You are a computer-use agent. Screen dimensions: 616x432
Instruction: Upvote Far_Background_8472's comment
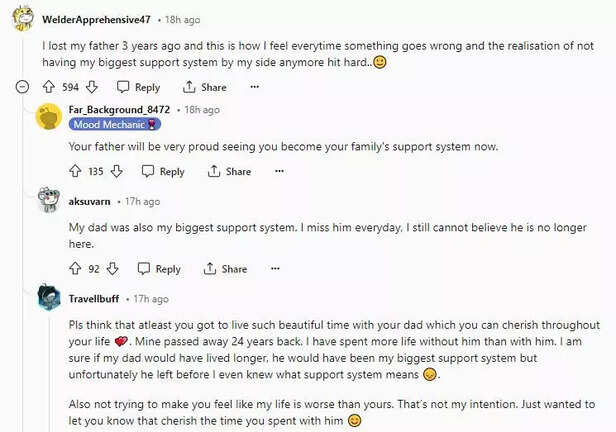(75, 171)
